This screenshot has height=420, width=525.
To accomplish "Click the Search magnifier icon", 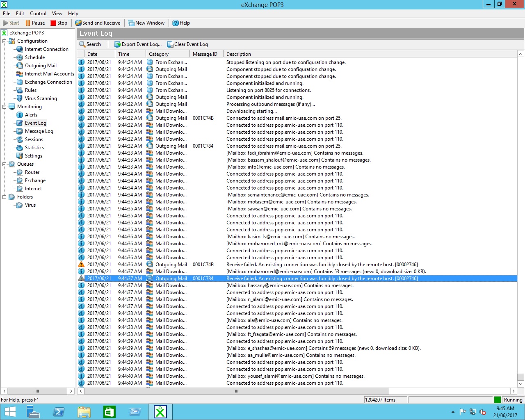I will (82, 44).
